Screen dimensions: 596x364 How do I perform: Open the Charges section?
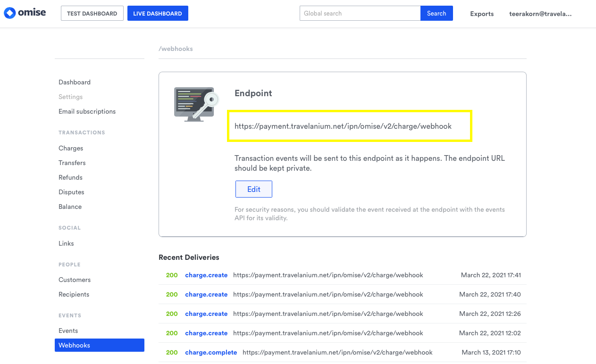click(71, 148)
